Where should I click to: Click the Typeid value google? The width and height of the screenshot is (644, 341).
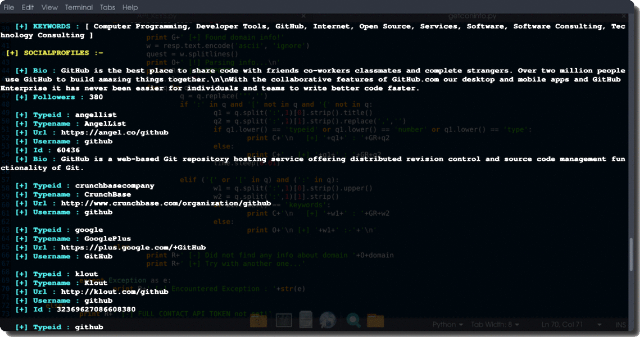[89, 230]
